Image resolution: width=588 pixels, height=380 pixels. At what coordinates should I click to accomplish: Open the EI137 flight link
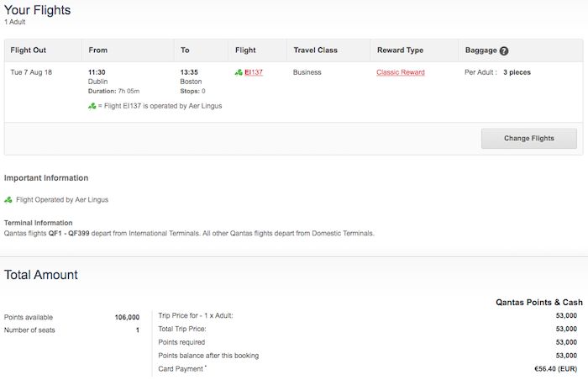tap(254, 72)
